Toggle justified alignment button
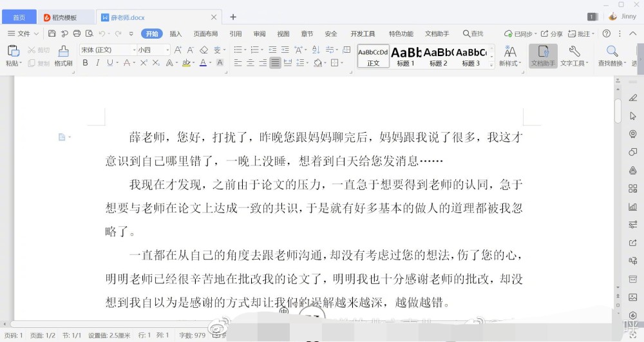The width and height of the screenshot is (644, 342). [275, 63]
